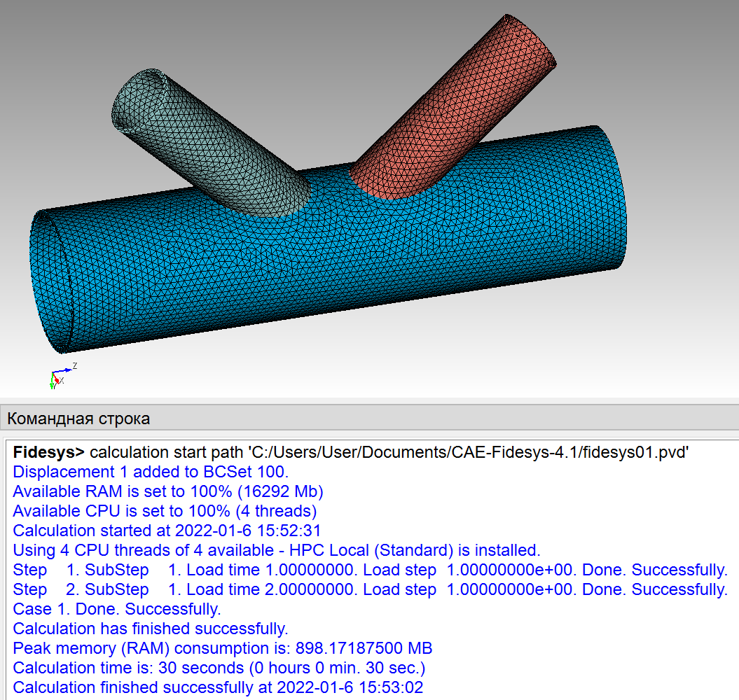Viewport: 739px width, 700px height.
Task: Click 'Using 4 CPU threads of 4 available' line
Action: (276, 550)
